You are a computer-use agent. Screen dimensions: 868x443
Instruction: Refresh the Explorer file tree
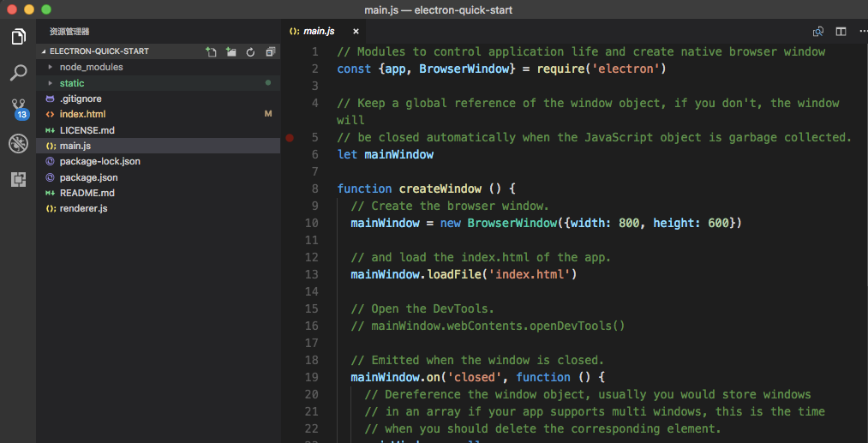coord(250,51)
